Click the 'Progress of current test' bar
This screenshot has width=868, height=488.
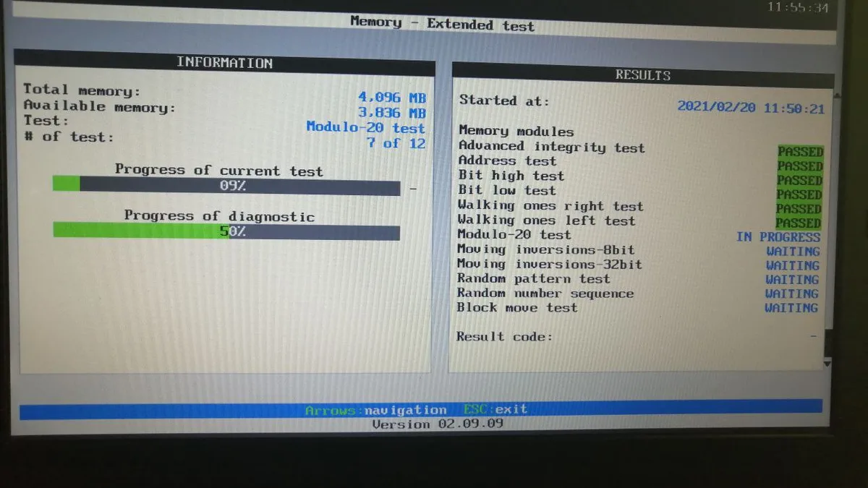coord(226,187)
